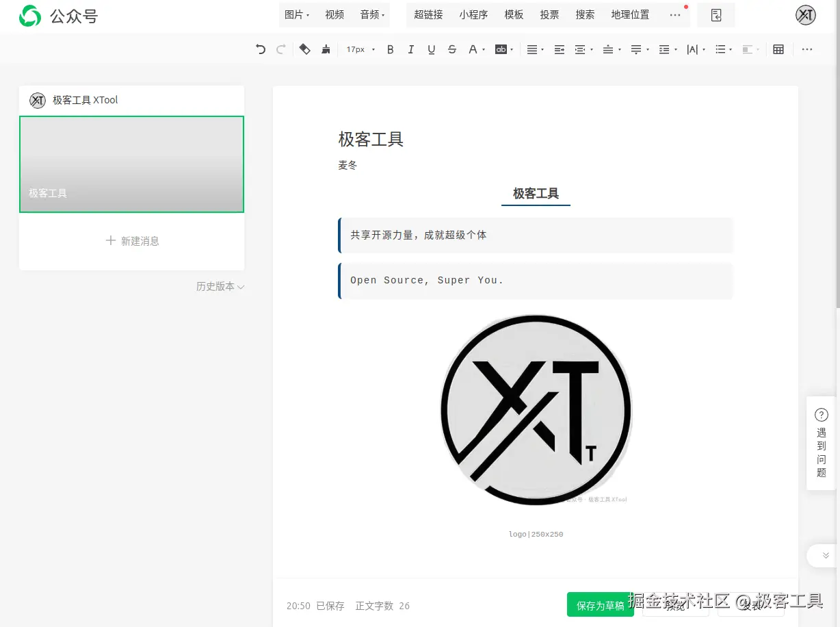
Task: Open the 遇到问题 help panel
Action: tap(821, 444)
